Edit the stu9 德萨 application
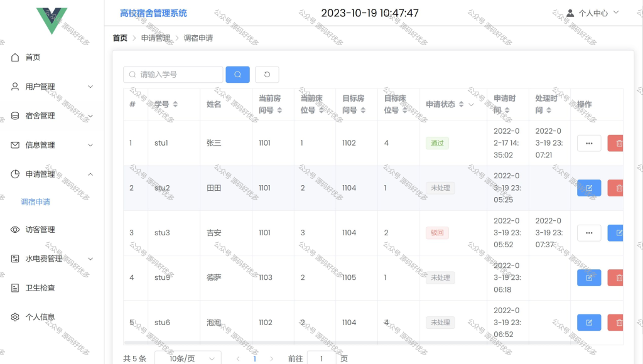Image resolution: width=643 pixels, height=364 pixels. pyautogui.click(x=589, y=277)
